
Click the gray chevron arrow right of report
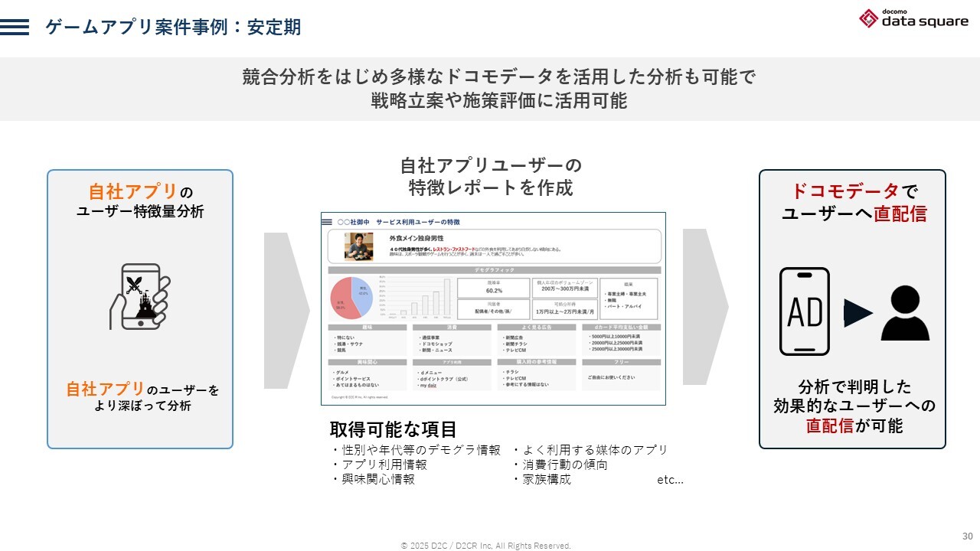click(704, 308)
